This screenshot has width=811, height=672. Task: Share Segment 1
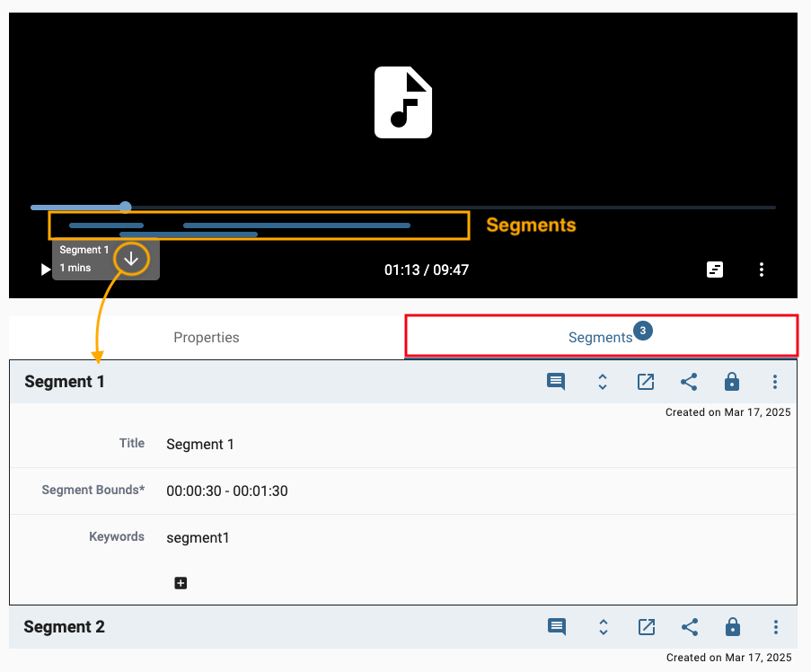[689, 382]
